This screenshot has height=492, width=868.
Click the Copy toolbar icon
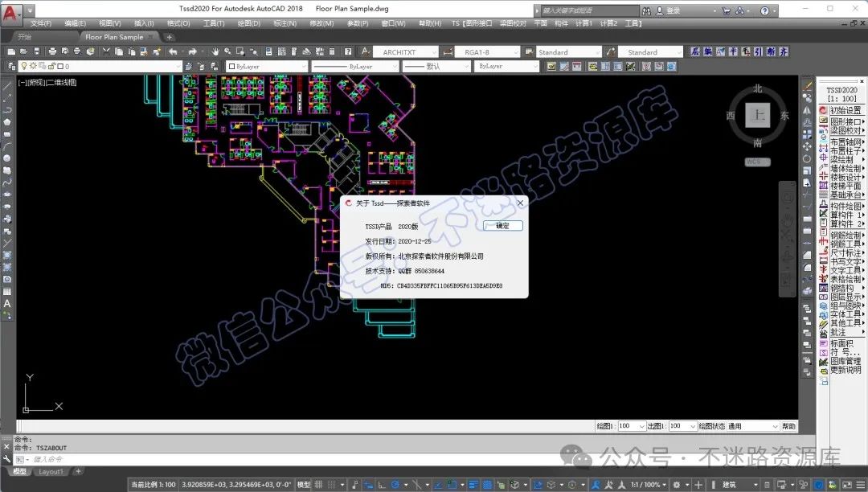coord(118,51)
